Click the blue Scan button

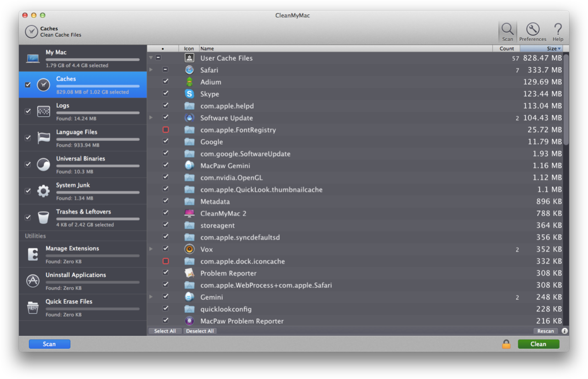(50, 344)
